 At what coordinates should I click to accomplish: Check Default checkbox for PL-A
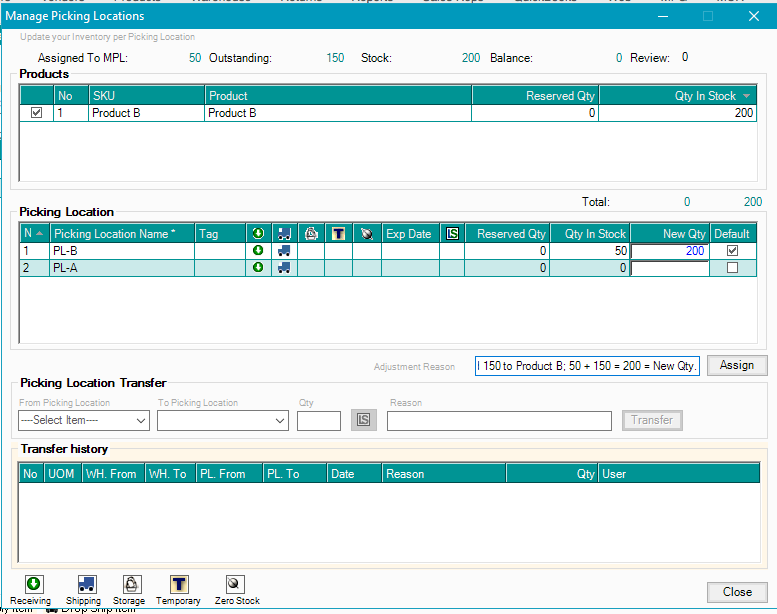pos(732,268)
